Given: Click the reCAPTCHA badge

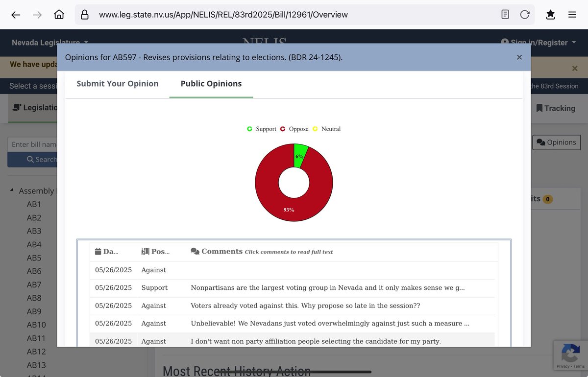Looking at the screenshot, I should pos(570,356).
